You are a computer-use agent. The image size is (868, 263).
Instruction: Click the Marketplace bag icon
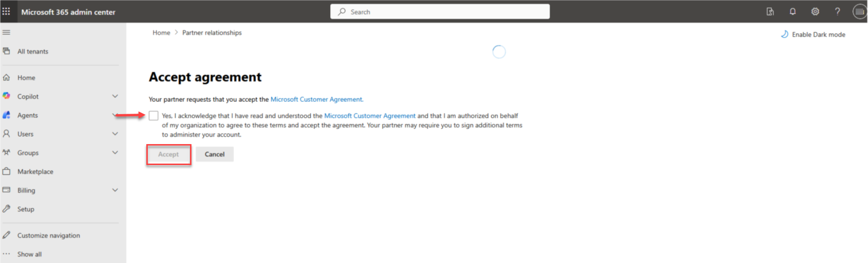(6, 171)
